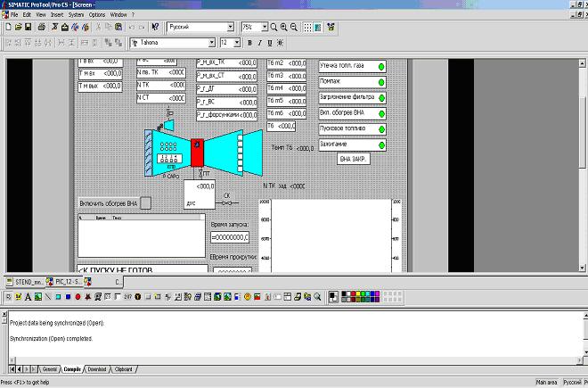The height and width of the screenshot is (388, 588).
Task: Select the Text field tool (letter A)
Action: [28, 296]
